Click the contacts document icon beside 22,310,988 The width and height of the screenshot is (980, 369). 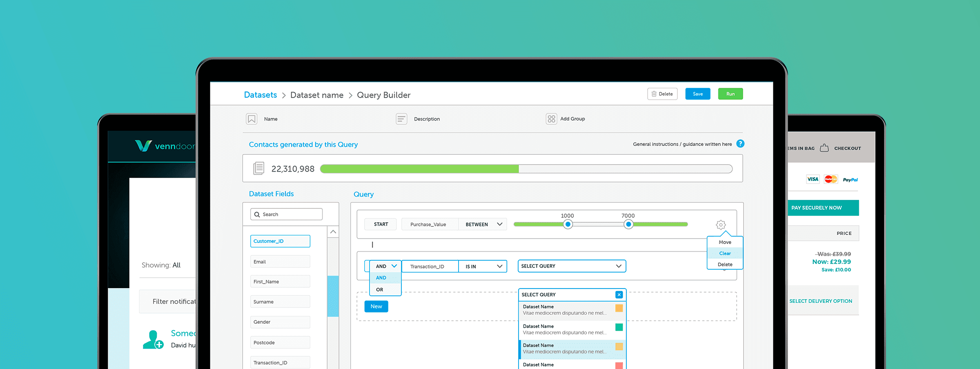click(x=258, y=168)
